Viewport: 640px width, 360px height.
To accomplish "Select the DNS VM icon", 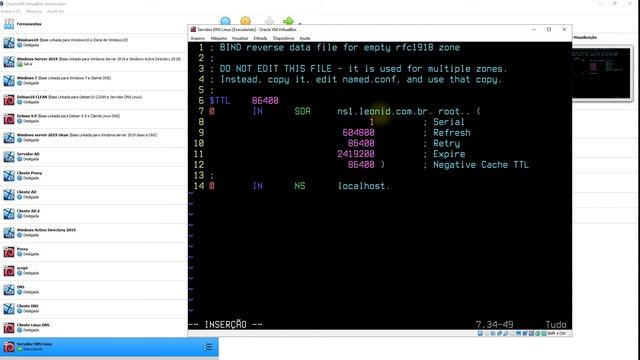I will [x=9, y=289].
